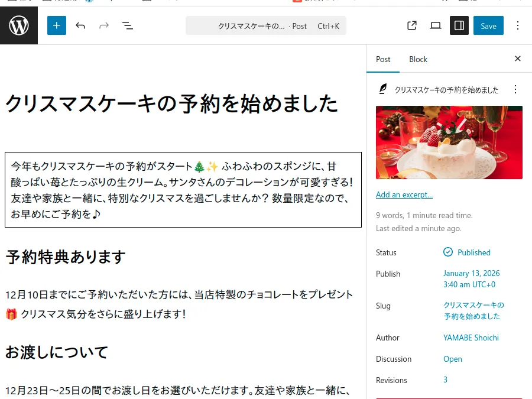532x399 pixels.
Task: Undo the last change
Action: (80, 25)
